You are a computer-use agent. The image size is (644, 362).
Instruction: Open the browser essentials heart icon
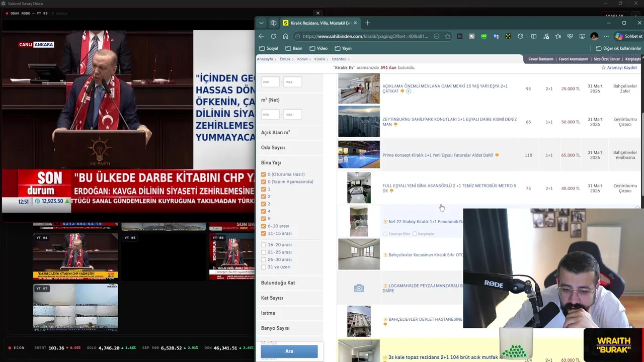click(x=570, y=36)
